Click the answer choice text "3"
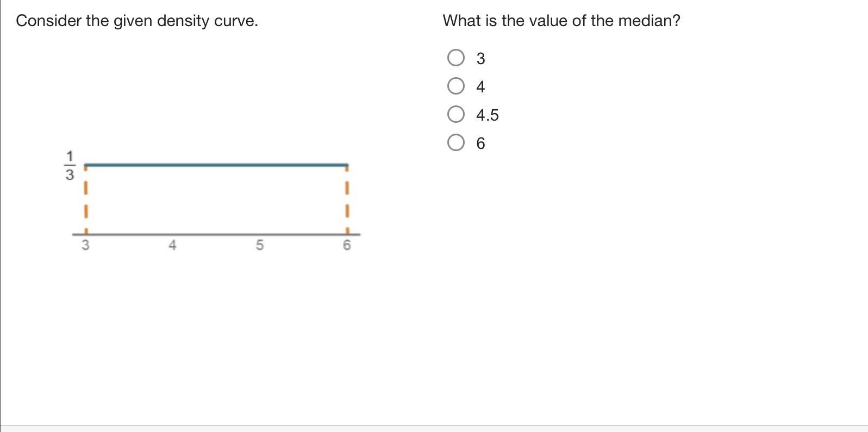The image size is (868, 432). pyautogui.click(x=480, y=59)
